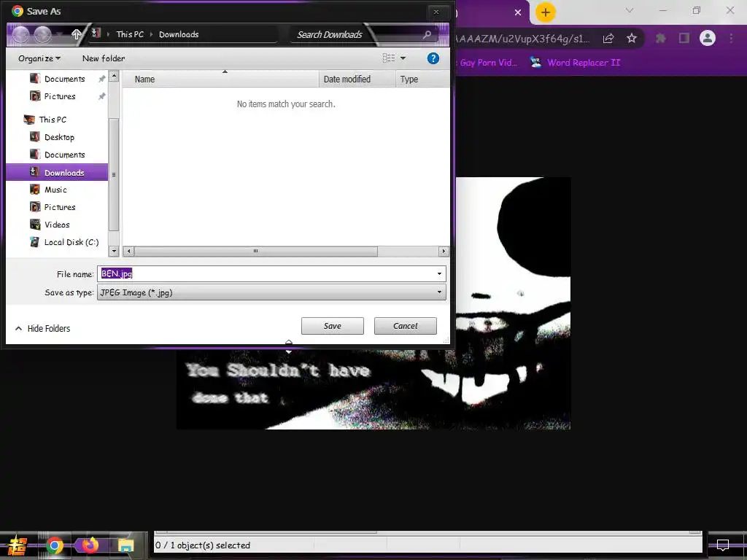Screen dimensions: 747x560
Task: Open Desktop folder in the tree
Action: pyautogui.click(x=59, y=137)
